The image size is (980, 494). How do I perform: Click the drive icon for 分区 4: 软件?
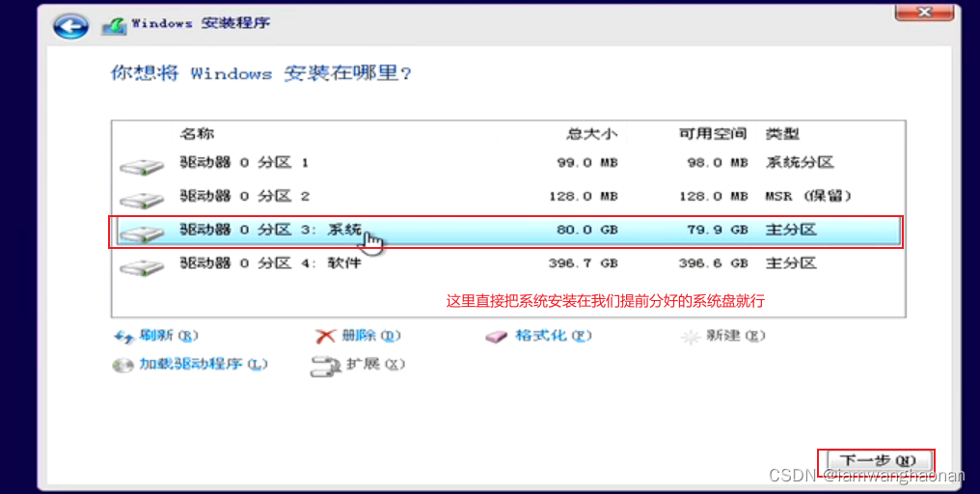pyautogui.click(x=142, y=267)
